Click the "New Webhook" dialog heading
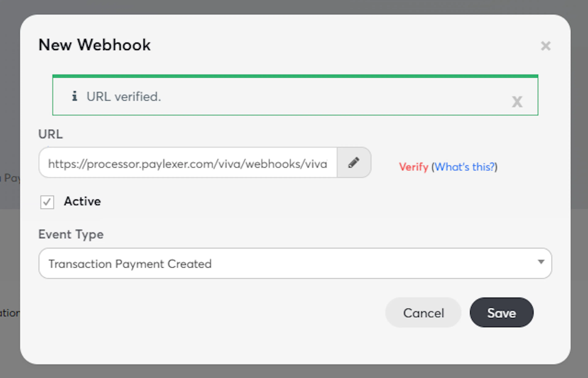The width and height of the screenshot is (588, 378). coord(94,45)
